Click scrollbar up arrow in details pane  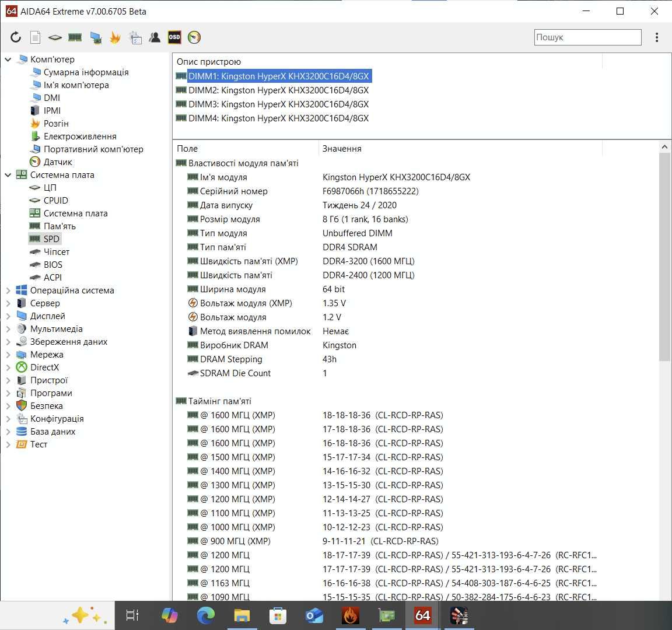pos(664,147)
